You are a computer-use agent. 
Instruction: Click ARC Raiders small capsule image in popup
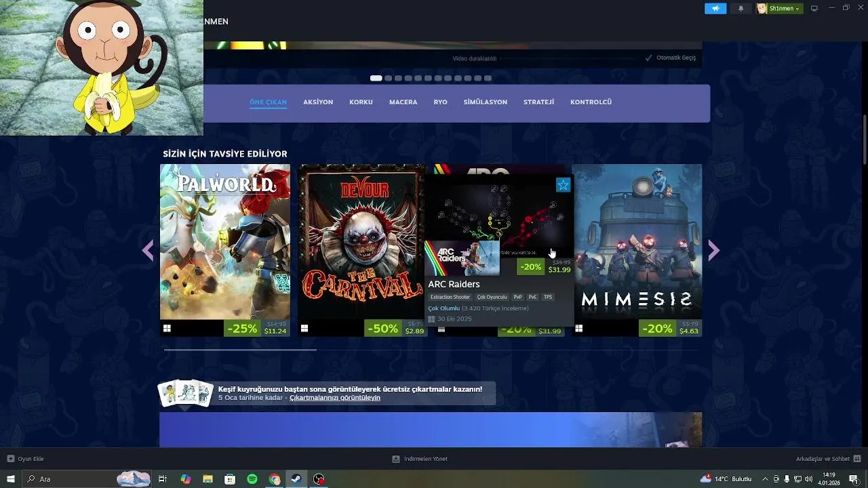[462, 258]
